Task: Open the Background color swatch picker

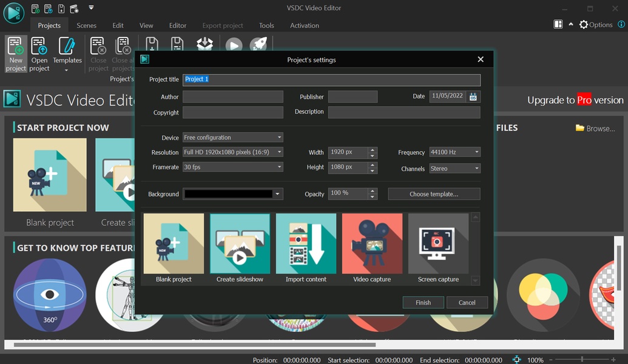Action: (x=233, y=194)
